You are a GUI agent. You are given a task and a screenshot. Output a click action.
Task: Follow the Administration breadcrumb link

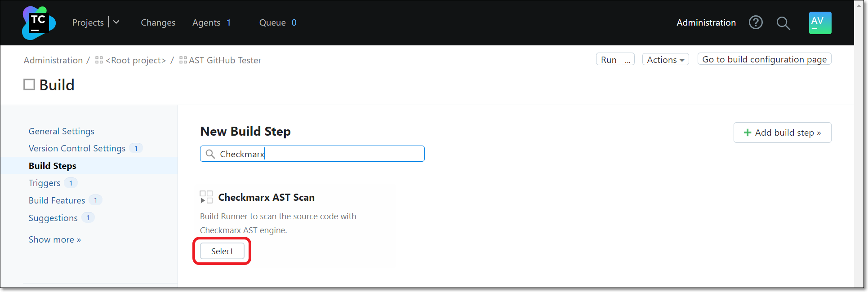click(53, 60)
